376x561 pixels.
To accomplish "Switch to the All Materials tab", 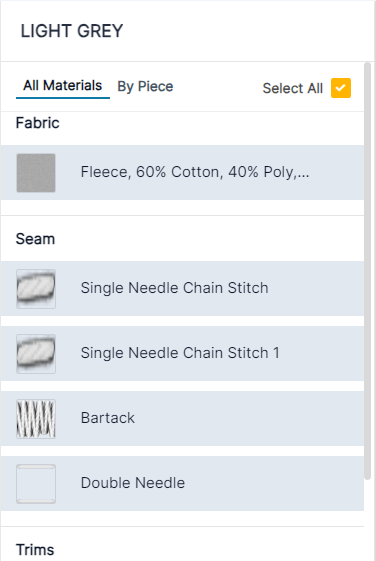I will click(63, 86).
